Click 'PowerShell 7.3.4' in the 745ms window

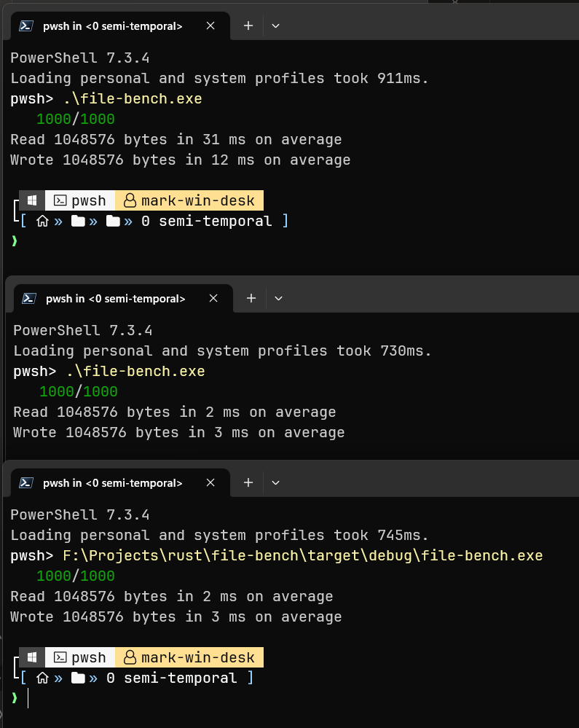(x=80, y=515)
